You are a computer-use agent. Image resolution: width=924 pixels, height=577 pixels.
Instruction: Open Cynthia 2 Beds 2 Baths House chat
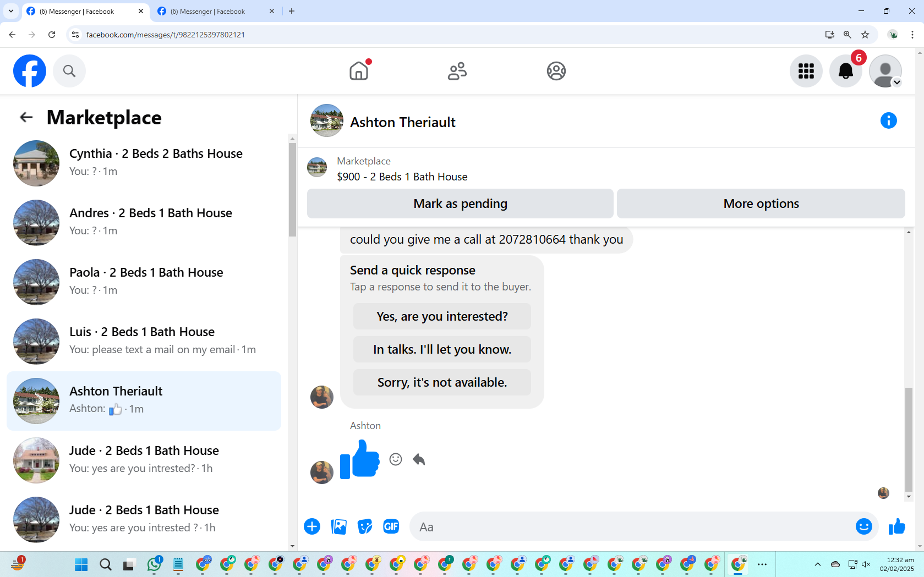144,163
